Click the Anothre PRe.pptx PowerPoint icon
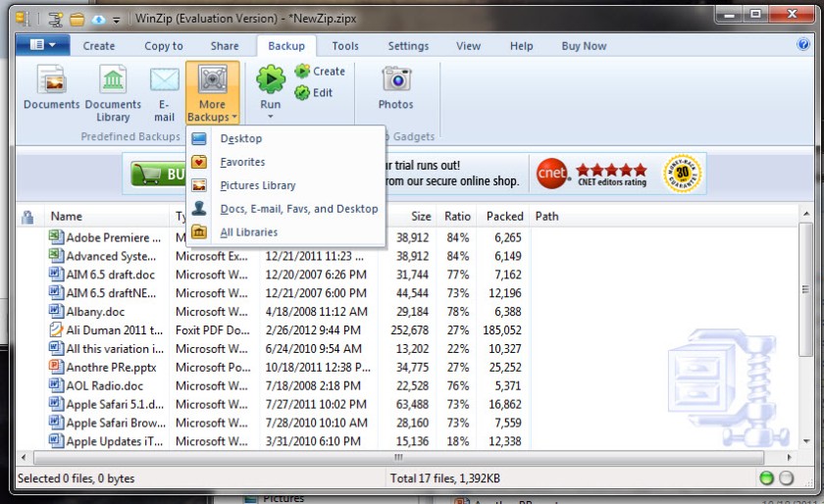The height and width of the screenshot is (504, 824). [x=56, y=367]
